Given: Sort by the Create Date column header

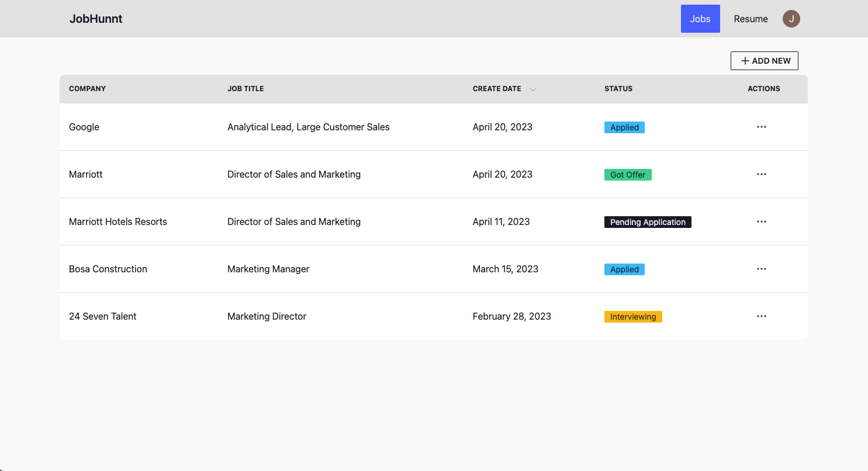Looking at the screenshot, I should 497,89.
